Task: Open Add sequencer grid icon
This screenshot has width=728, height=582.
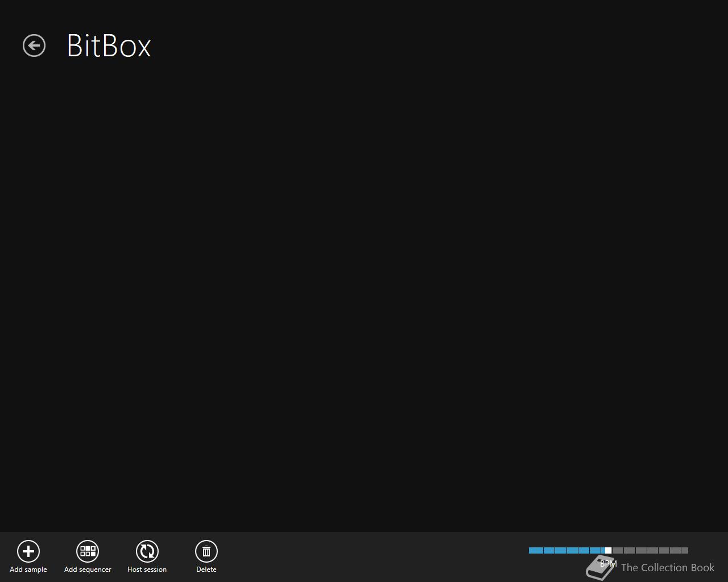Action: pyautogui.click(x=88, y=551)
